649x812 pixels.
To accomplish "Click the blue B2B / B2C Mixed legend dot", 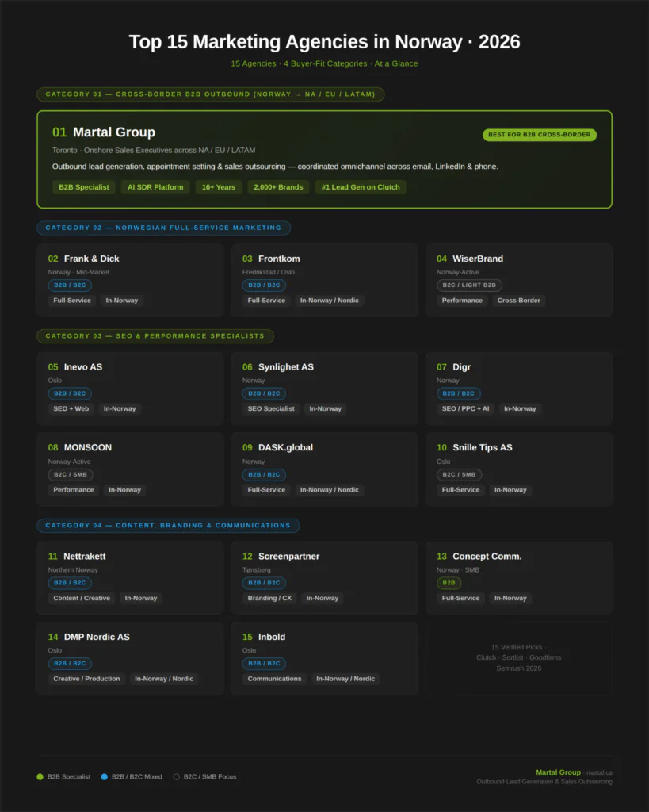I will tap(104, 777).
